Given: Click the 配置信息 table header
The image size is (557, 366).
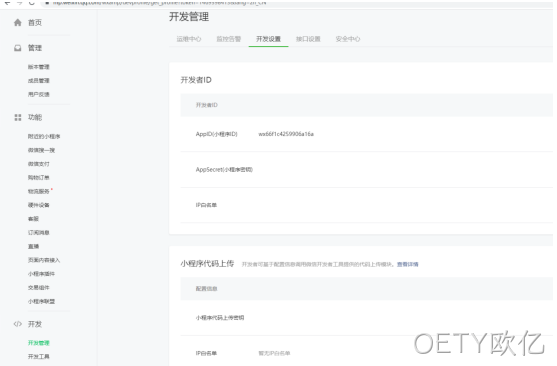Looking at the screenshot, I should click(206, 289).
